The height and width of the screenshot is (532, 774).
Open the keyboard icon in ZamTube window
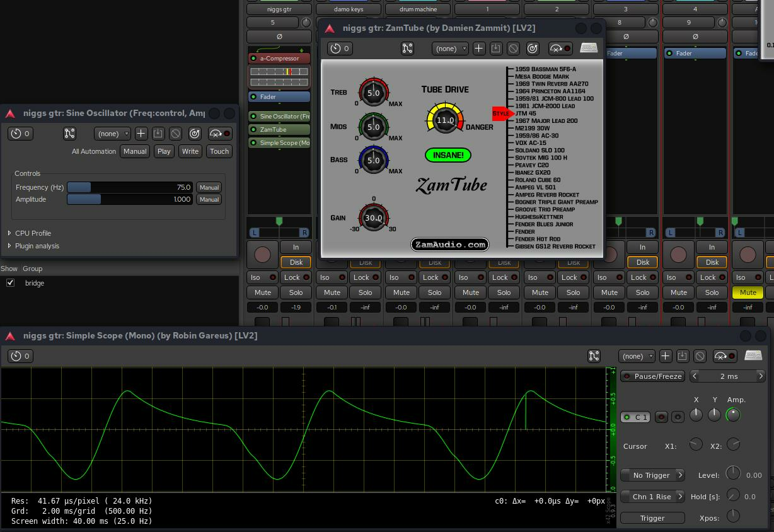[589, 49]
